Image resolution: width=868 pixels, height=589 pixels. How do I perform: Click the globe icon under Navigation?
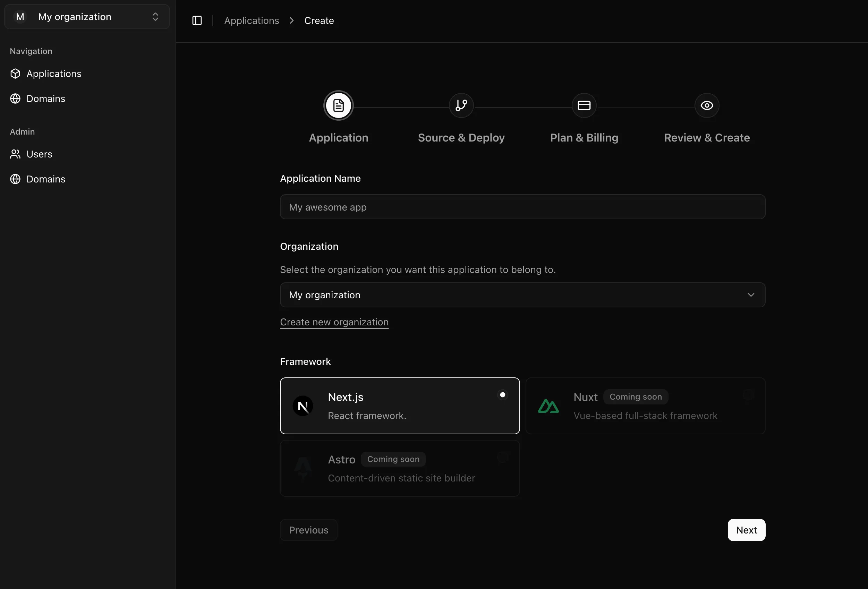(x=15, y=99)
